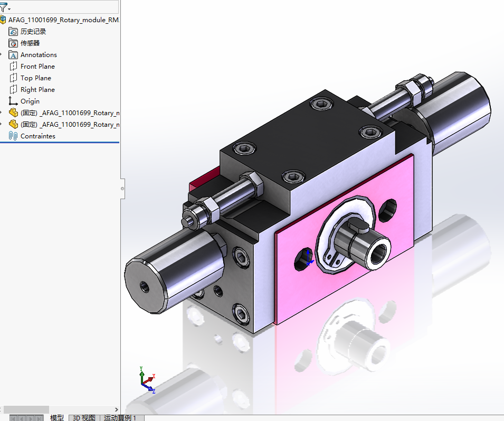Image resolution: width=504 pixels, height=421 pixels.
Task: Click the AFAG_11001699 root assembly icon
Action: [x=3, y=20]
